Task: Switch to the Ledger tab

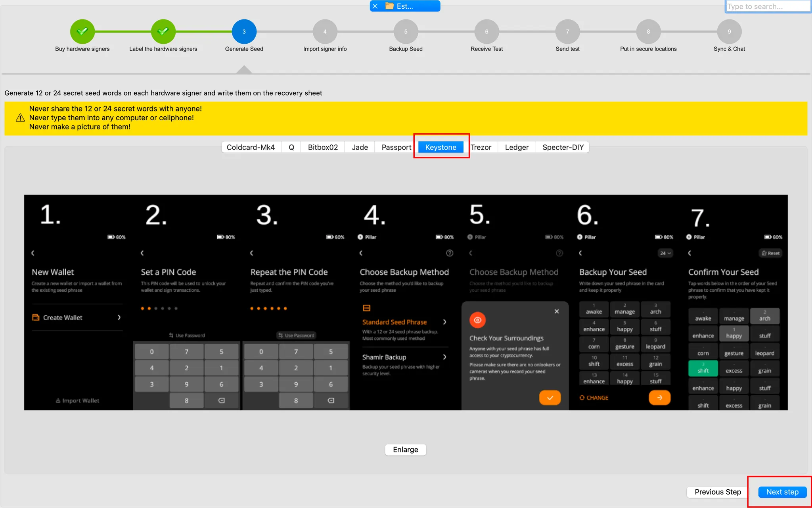Action: tap(517, 147)
